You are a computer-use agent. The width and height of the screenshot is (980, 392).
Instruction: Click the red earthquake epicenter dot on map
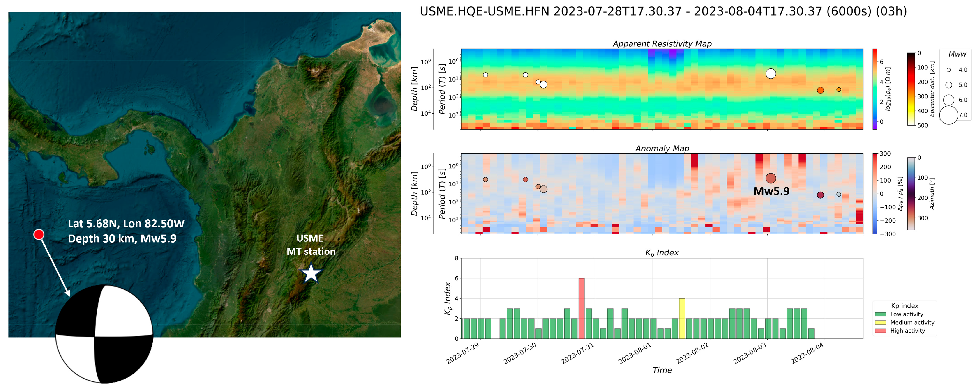[39, 235]
